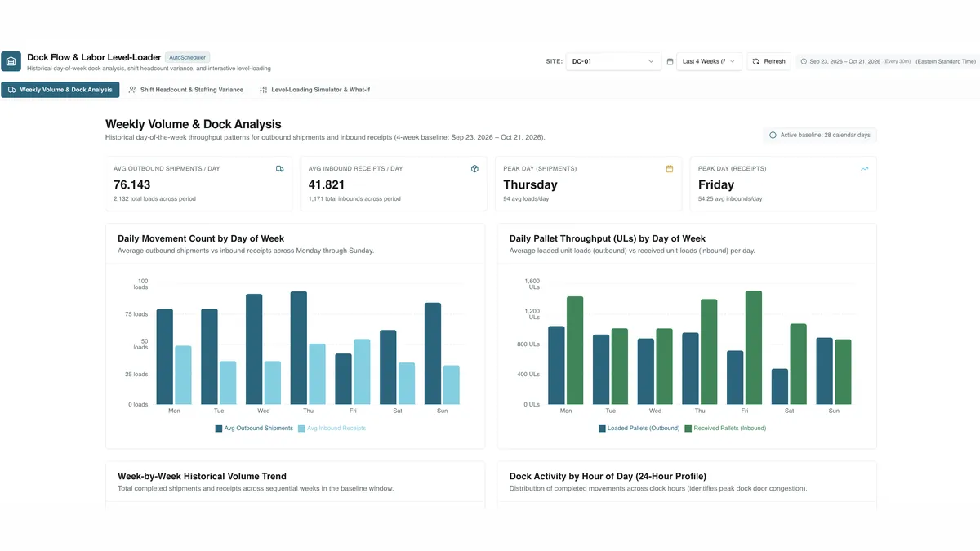Viewport: 980px width, 551px height.
Task: Open Level-Loading Simulator & What-If tab
Action: (x=314, y=90)
